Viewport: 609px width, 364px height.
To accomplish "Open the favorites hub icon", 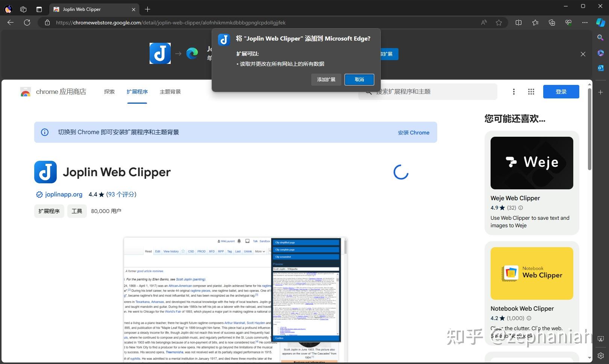I will coord(535,23).
